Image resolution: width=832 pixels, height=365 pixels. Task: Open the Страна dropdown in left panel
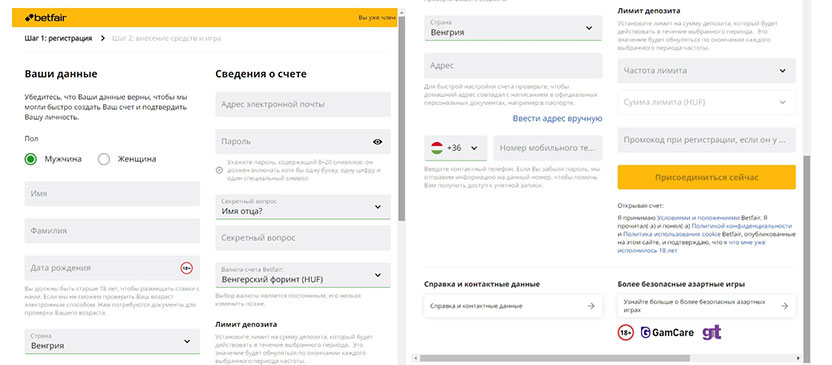pyautogui.click(x=112, y=342)
